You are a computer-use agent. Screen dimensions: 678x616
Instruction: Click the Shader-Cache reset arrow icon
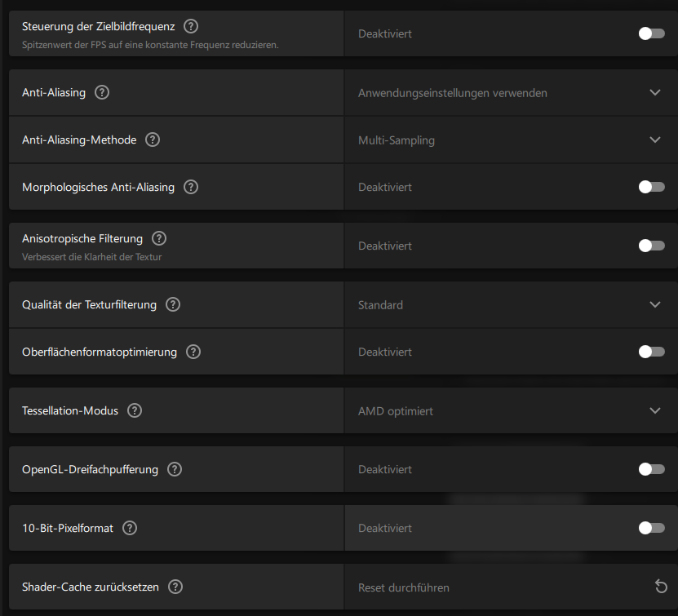(x=661, y=587)
